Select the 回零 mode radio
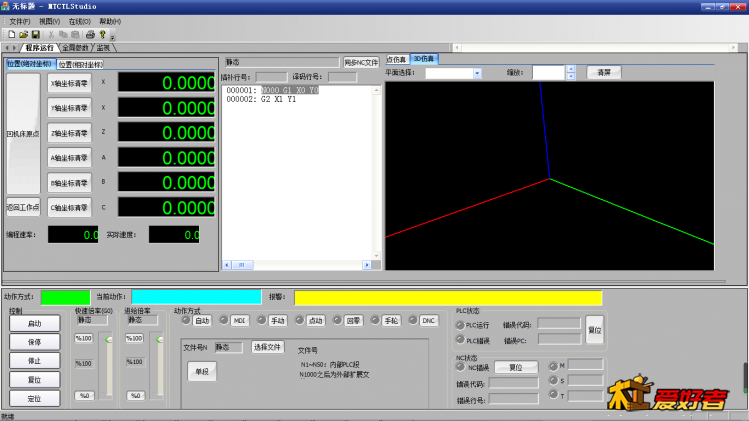 point(337,320)
